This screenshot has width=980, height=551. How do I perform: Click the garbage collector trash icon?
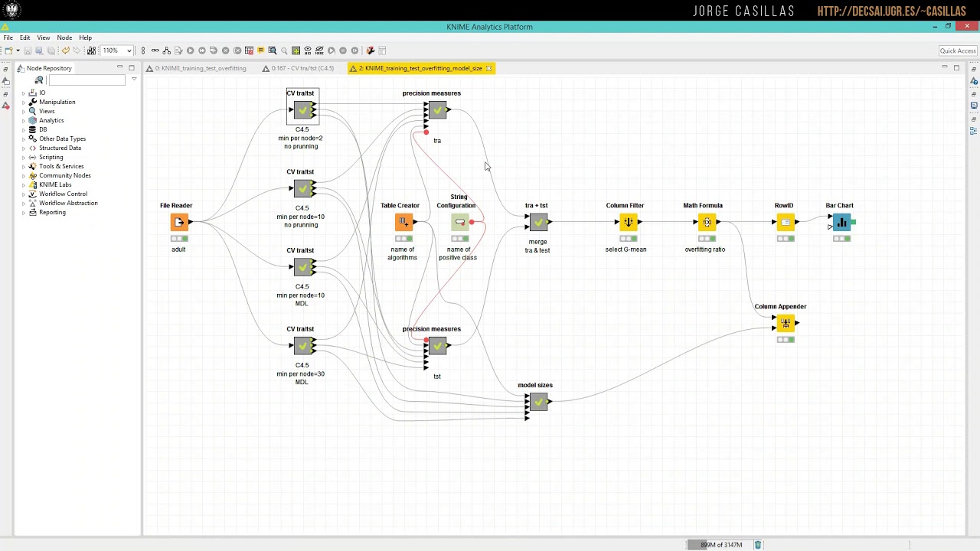coord(758,545)
